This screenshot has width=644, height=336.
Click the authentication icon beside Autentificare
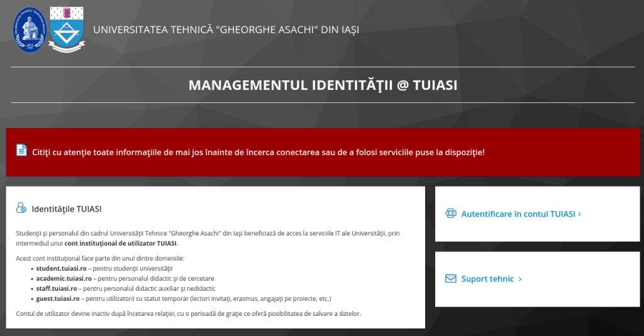(x=450, y=214)
